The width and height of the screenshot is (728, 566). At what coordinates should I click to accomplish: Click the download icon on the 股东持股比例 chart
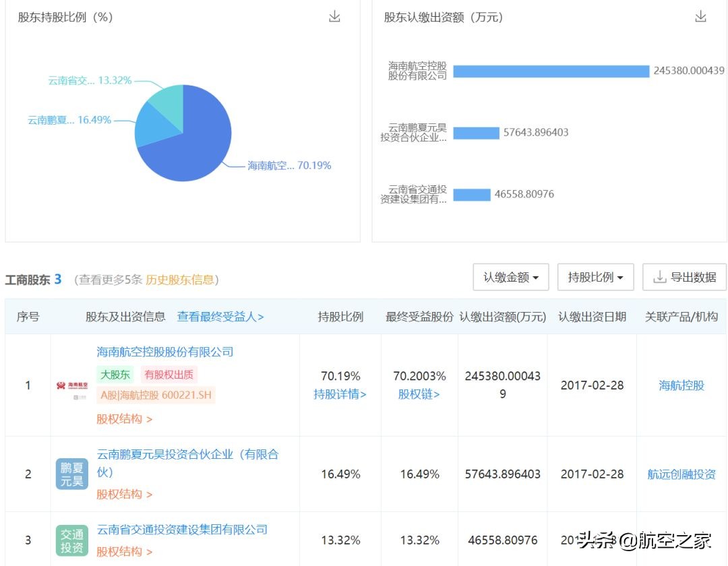[x=334, y=18]
